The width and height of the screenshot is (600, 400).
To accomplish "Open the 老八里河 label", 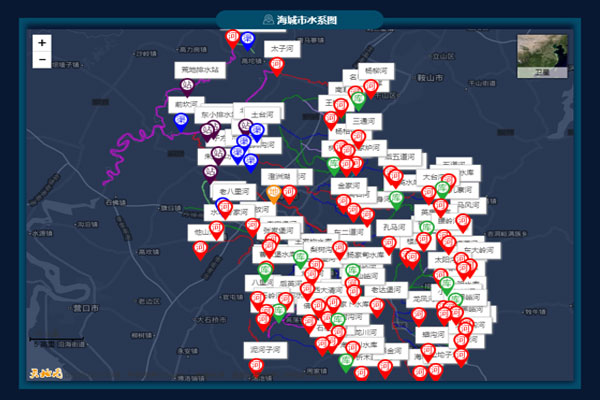I will [x=235, y=191].
